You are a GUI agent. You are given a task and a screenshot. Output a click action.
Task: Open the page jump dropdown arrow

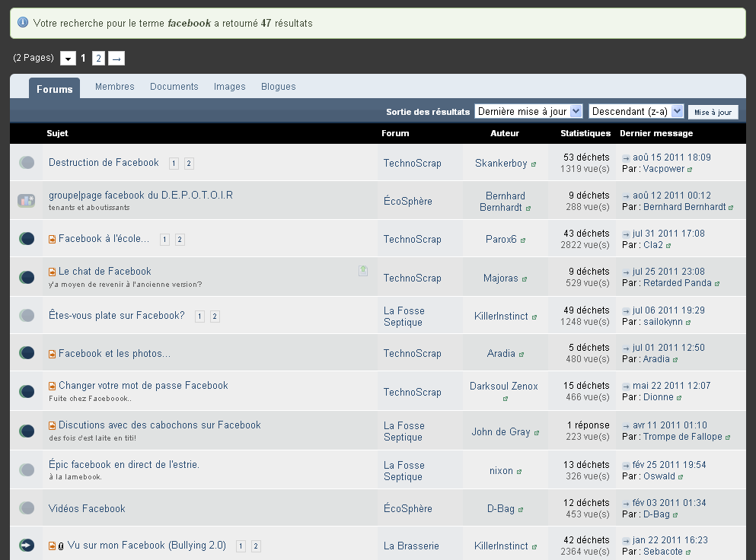68,59
